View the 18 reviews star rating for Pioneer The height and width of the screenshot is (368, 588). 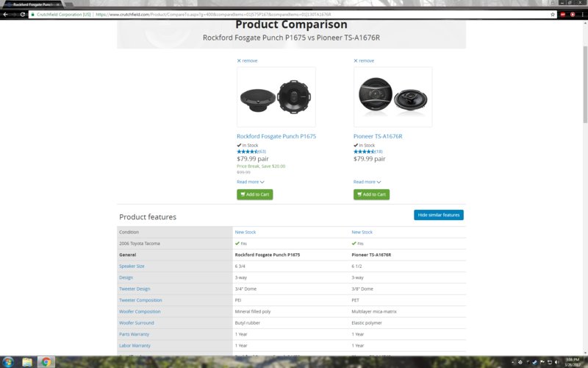click(368, 152)
